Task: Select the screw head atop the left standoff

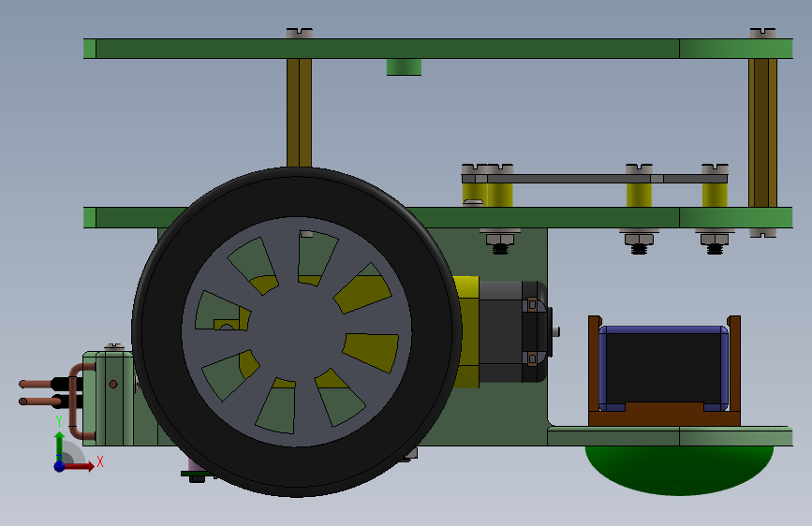Action: tap(300, 33)
